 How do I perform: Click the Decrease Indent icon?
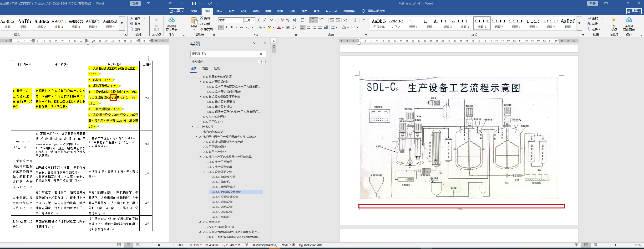point(332,20)
